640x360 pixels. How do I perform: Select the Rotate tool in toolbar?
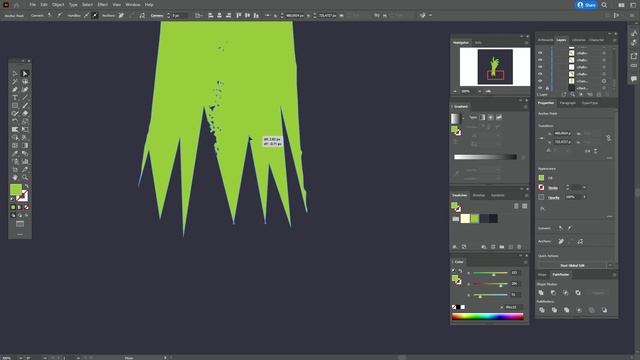click(x=15, y=122)
